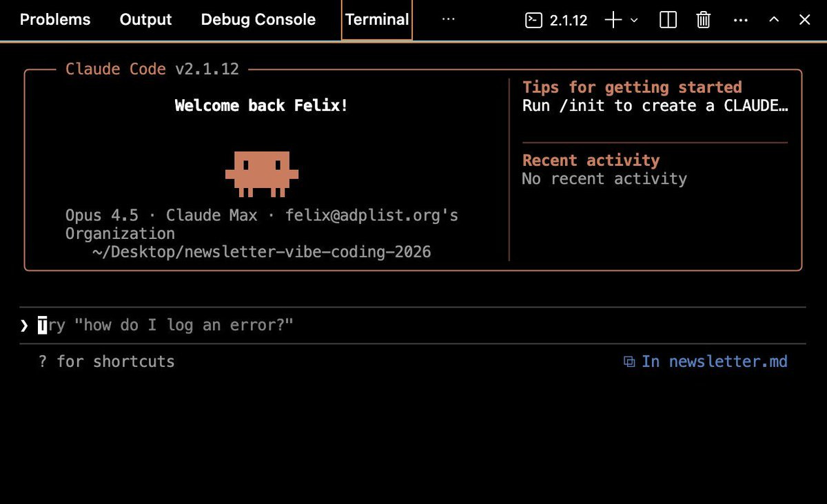Close the panel with the X

pos(804,20)
